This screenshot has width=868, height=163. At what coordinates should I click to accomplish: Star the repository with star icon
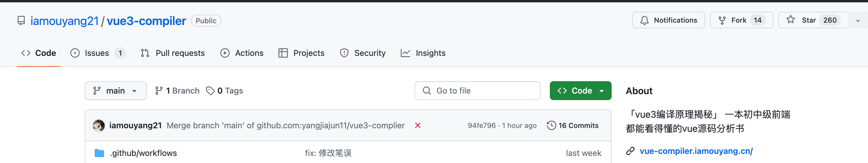tap(790, 20)
